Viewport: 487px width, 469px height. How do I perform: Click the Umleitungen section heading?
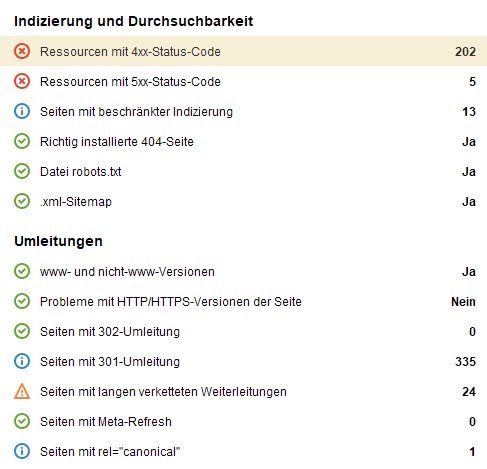pyautogui.click(x=58, y=241)
